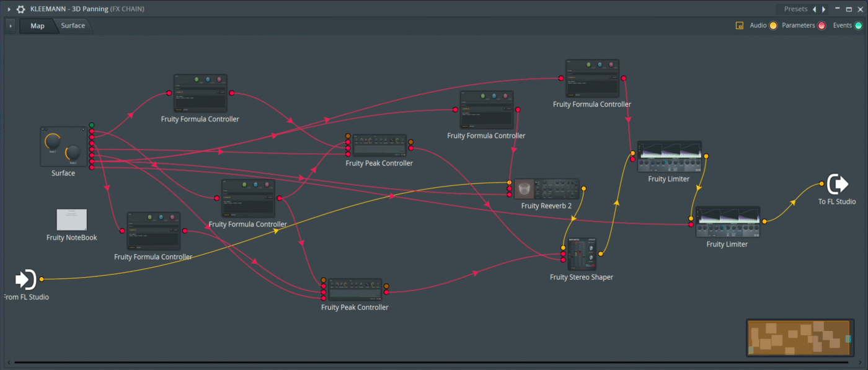Viewport: 868px width, 370px height.
Task: Click the Fruity Reeverb 2 node
Action: click(x=546, y=189)
